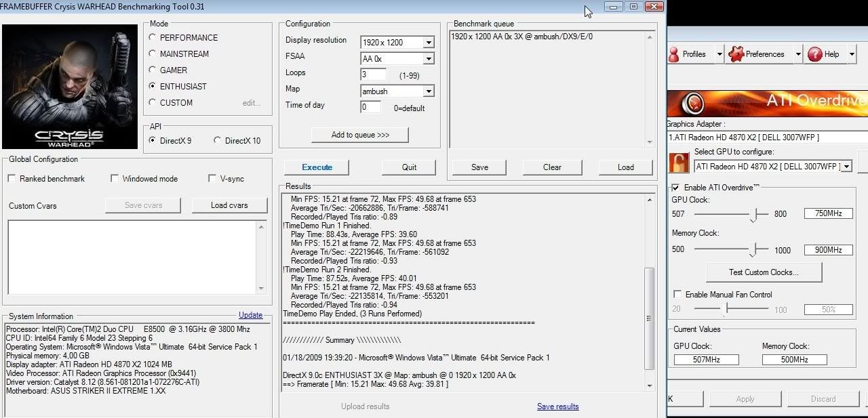Uncheck Enable ATI Overdrive

[676, 187]
